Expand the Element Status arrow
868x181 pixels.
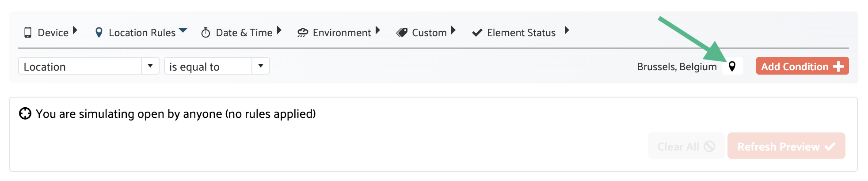[x=567, y=30]
